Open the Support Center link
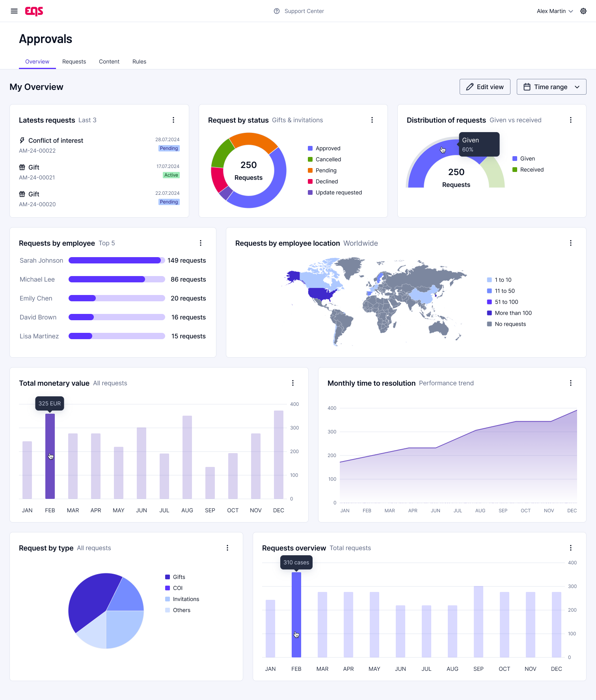596x700 pixels. (304, 11)
